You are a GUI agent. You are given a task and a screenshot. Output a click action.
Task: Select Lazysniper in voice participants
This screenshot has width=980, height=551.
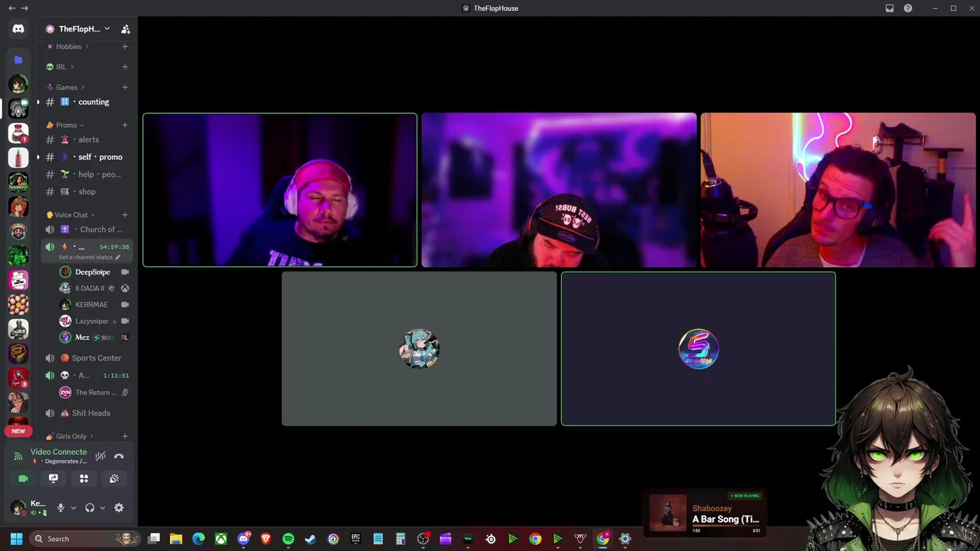pyautogui.click(x=93, y=321)
